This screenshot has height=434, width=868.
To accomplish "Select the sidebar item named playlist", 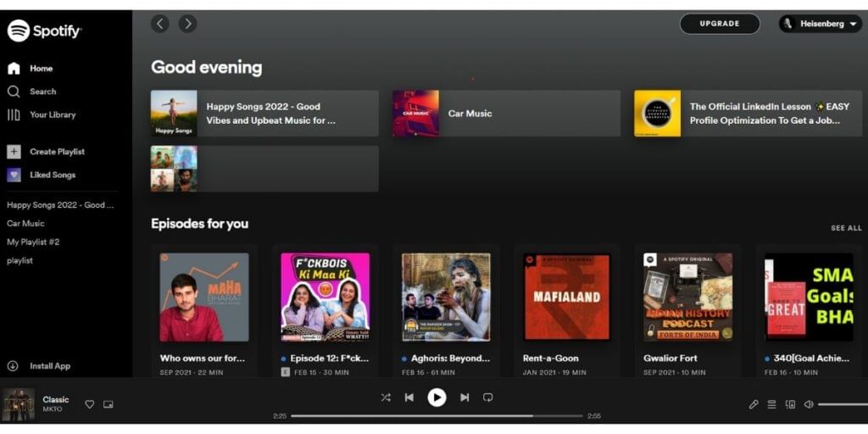I will click(x=20, y=261).
